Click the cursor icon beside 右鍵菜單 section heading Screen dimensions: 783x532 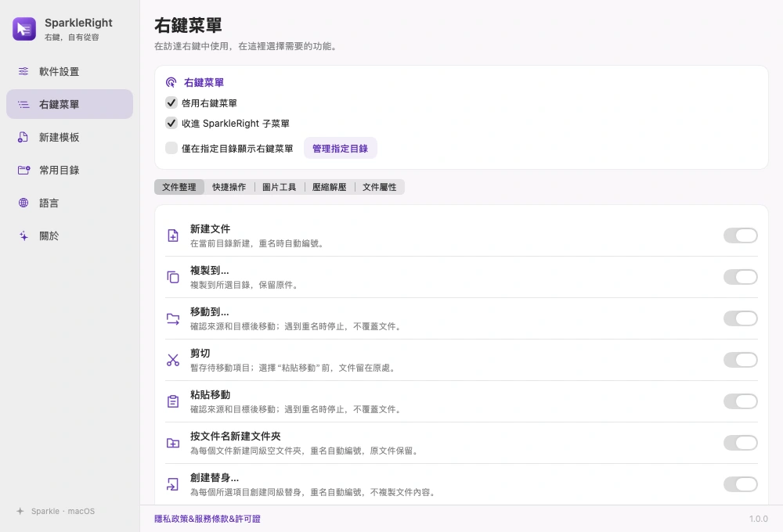(x=171, y=82)
